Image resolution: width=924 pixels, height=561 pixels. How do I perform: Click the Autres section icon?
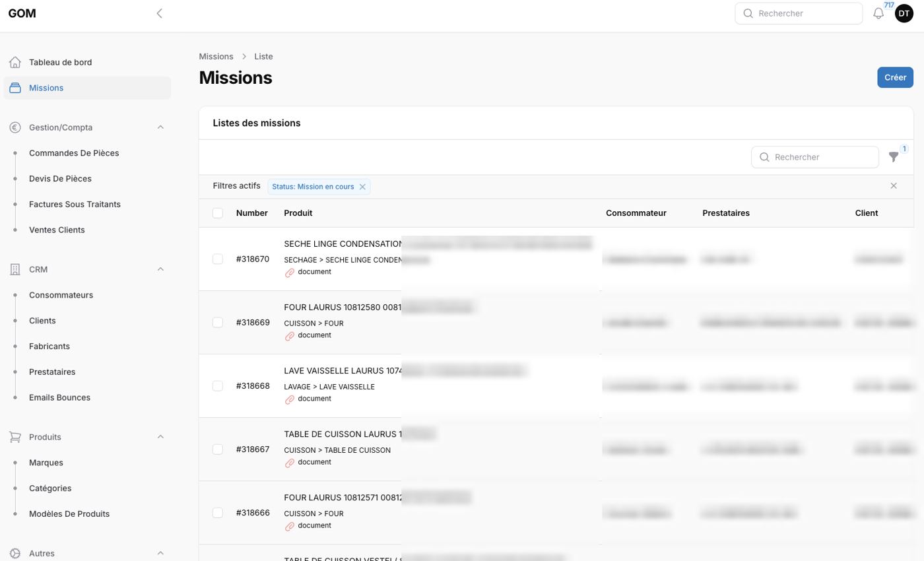pos(15,554)
